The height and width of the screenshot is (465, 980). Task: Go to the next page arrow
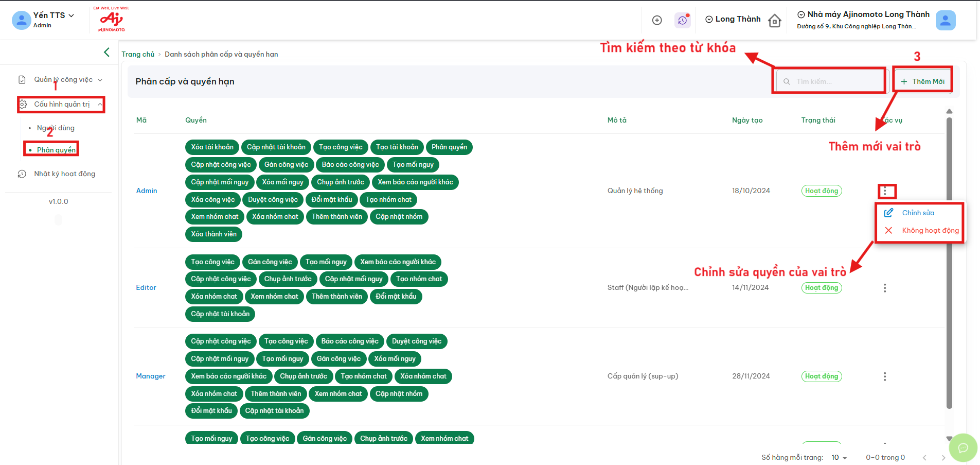[x=943, y=457]
